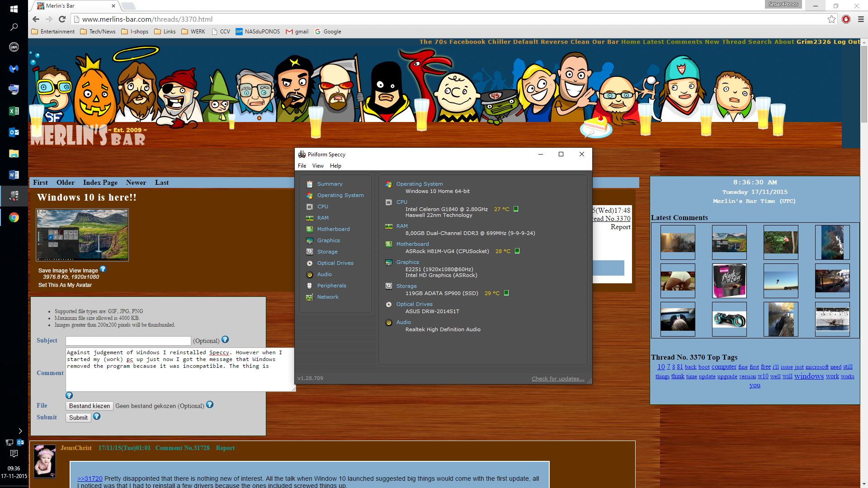Open WERK bookmarks folder

[193, 32]
